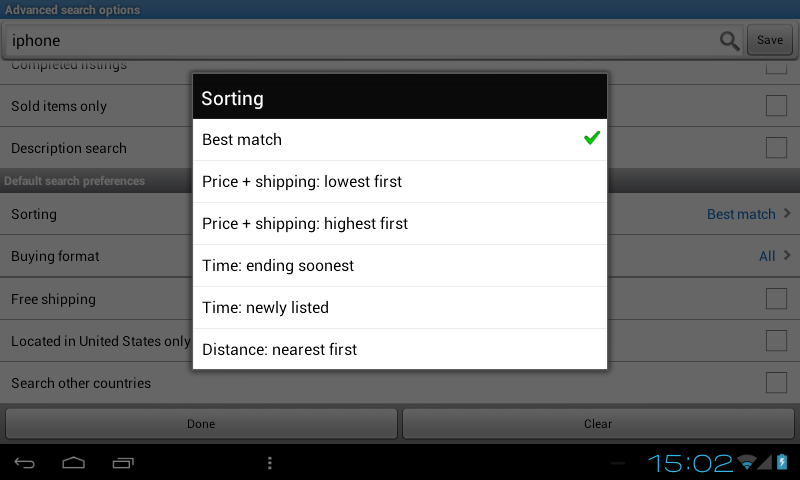Tap the Android back navigation icon
Screen dimensions: 800x480
click(24, 463)
